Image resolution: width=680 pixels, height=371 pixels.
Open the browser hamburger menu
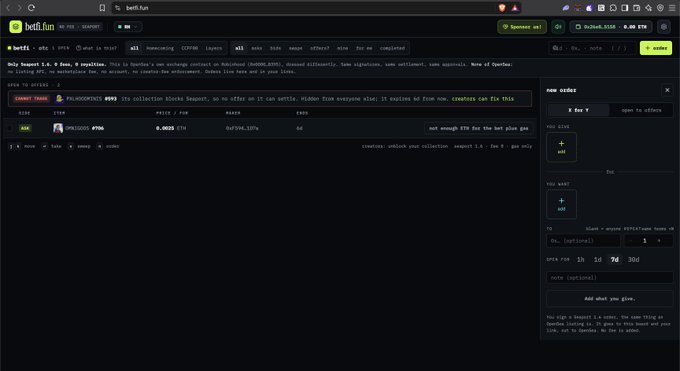point(672,8)
